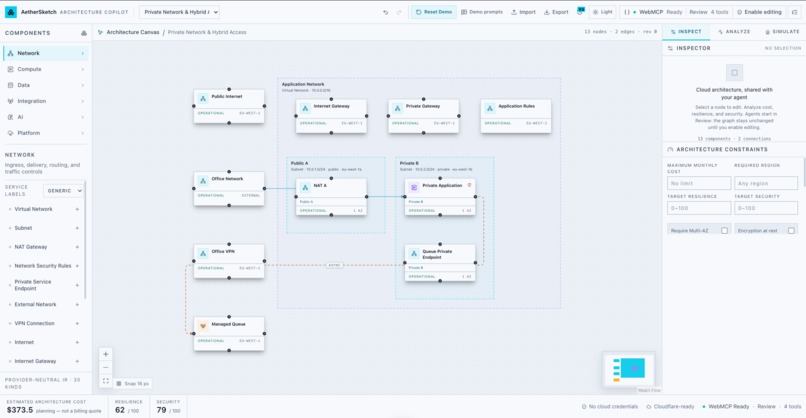Click the Private Application node icon
This screenshot has width=806, height=418.
(414, 188)
